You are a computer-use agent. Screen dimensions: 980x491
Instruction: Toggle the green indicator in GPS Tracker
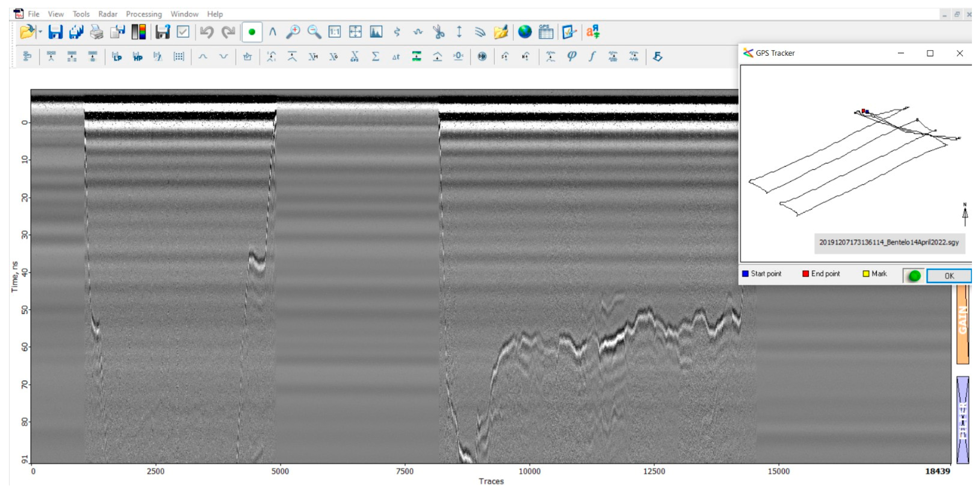914,276
